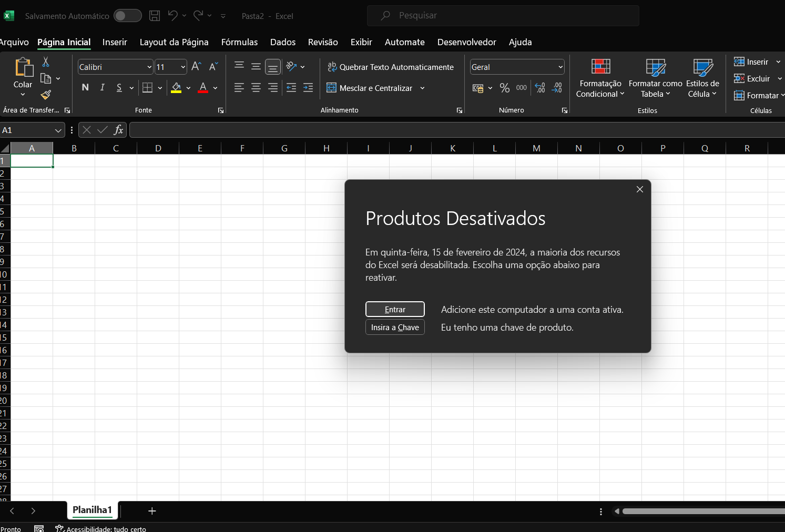The width and height of the screenshot is (785, 532).
Task: Open the Calibri font name dropdown
Action: 149,67
